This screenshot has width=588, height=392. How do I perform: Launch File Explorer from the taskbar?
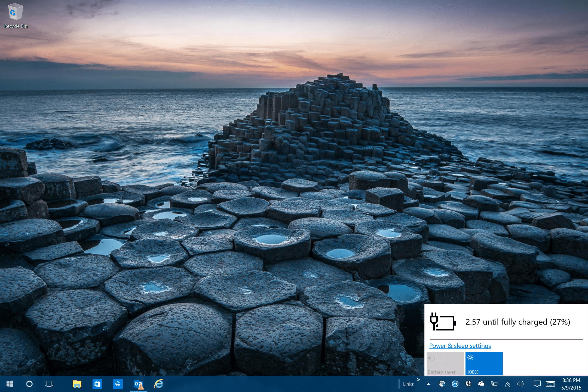(x=77, y=384)
